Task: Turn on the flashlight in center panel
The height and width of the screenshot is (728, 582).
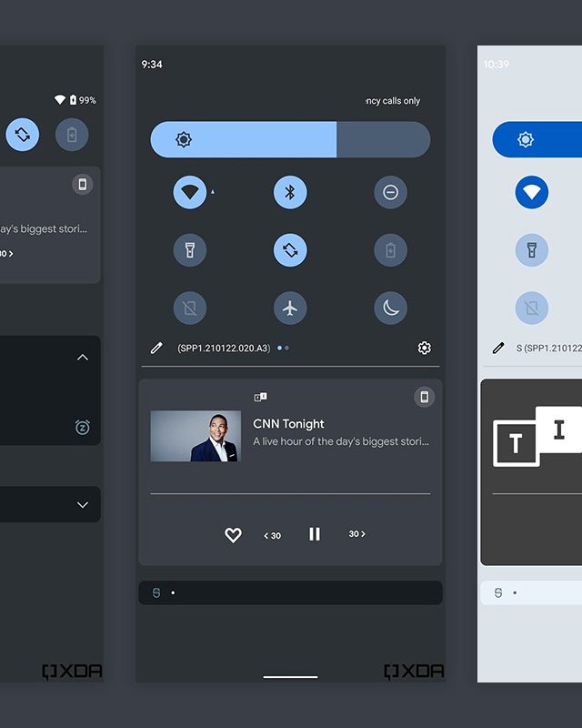Action: click(x=190, y=250)
